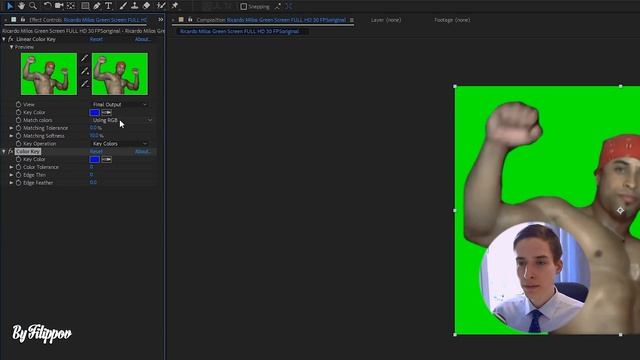Select the Roto Brush tool
Viewport: 640px width, 360px height.
click(161, 6)
